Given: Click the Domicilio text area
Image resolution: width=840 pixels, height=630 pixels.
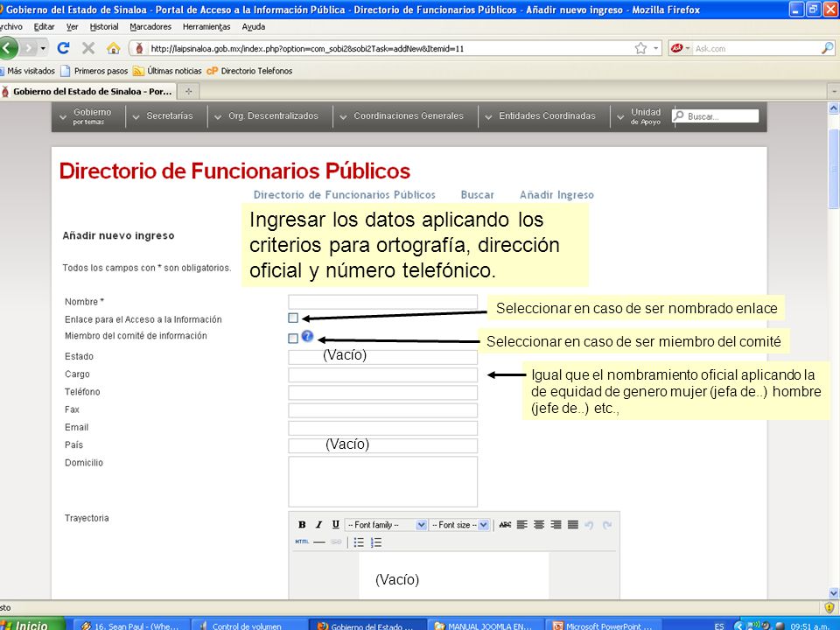Looking at the screenshot, I should pos(382,481).
